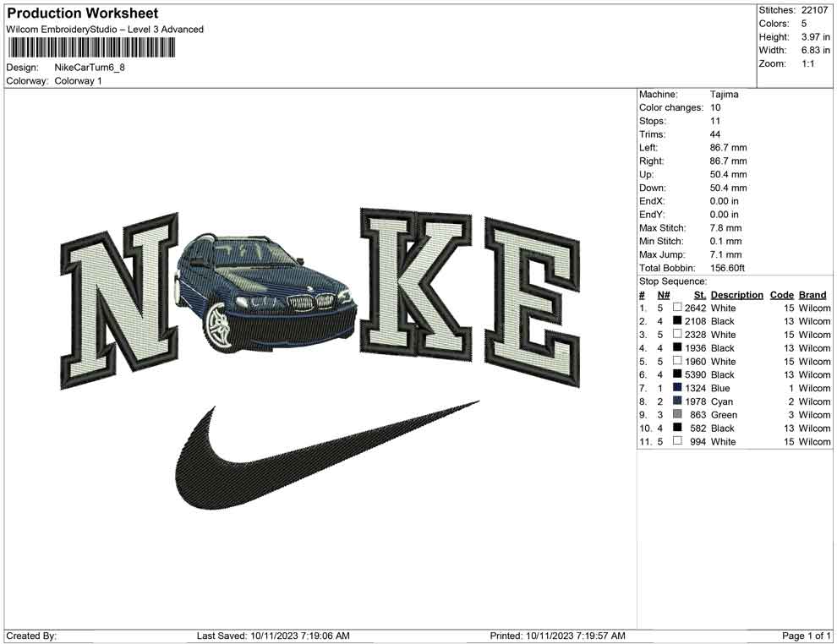Click the Description column header
The width and height of the screenshot is (837, 644).
pyautogui.click(x=736, y=294)
